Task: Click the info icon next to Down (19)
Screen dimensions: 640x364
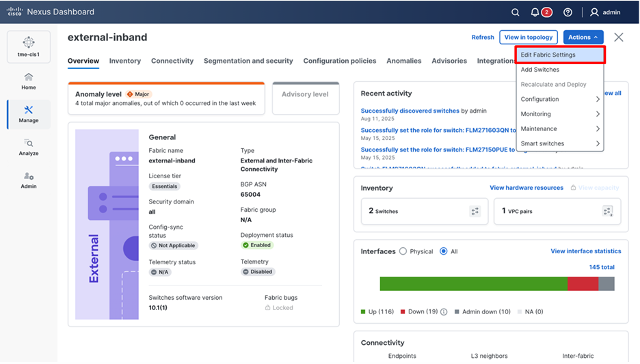Action: pos(444,312)
